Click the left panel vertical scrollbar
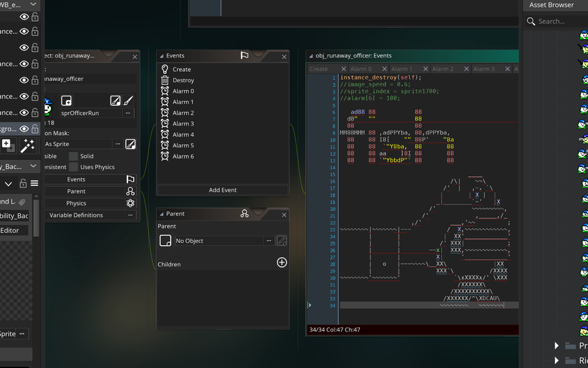588x368 pixels. coord(37,218)
